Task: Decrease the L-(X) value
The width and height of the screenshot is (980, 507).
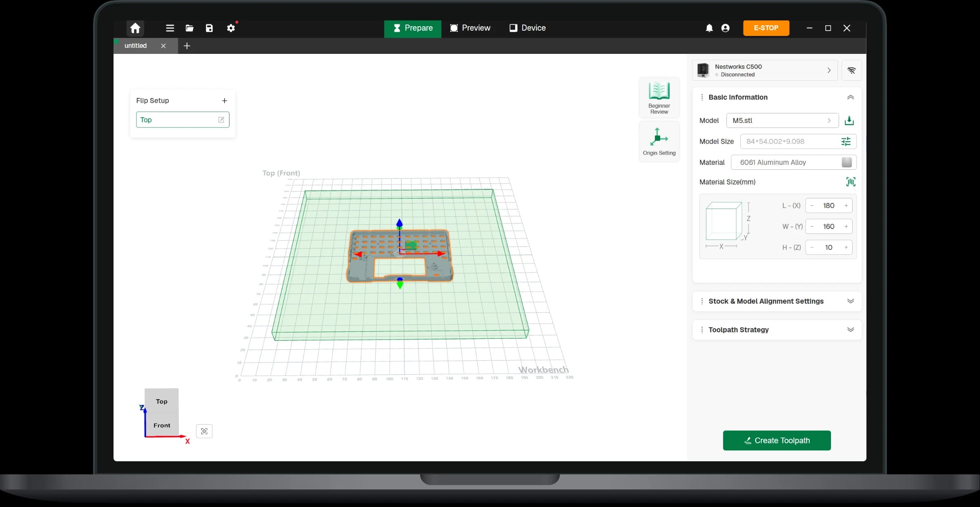Action: pos(812,205)
